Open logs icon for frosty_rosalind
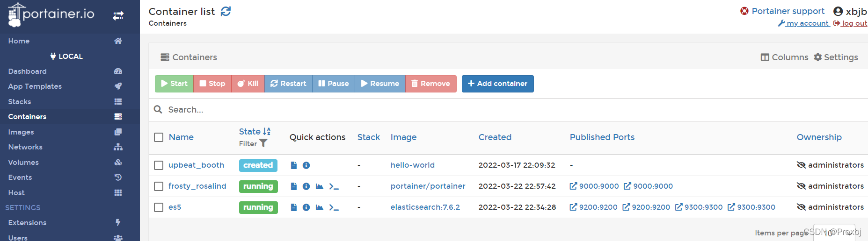Image resolution: width=868 pixels, height=241 pixels. coord(294,186)
